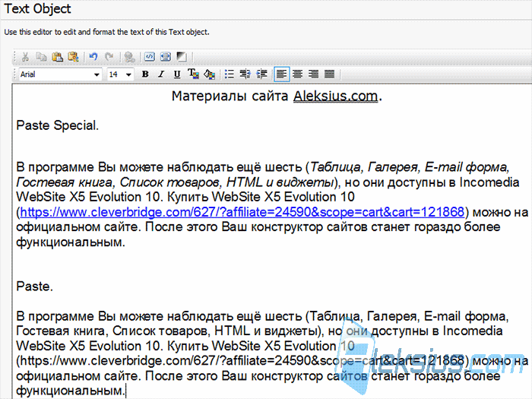Click the blue cleverbridge.com hyperlink
Image resolution: width=532 pixels, height=399 pixels.
[242, 212]
